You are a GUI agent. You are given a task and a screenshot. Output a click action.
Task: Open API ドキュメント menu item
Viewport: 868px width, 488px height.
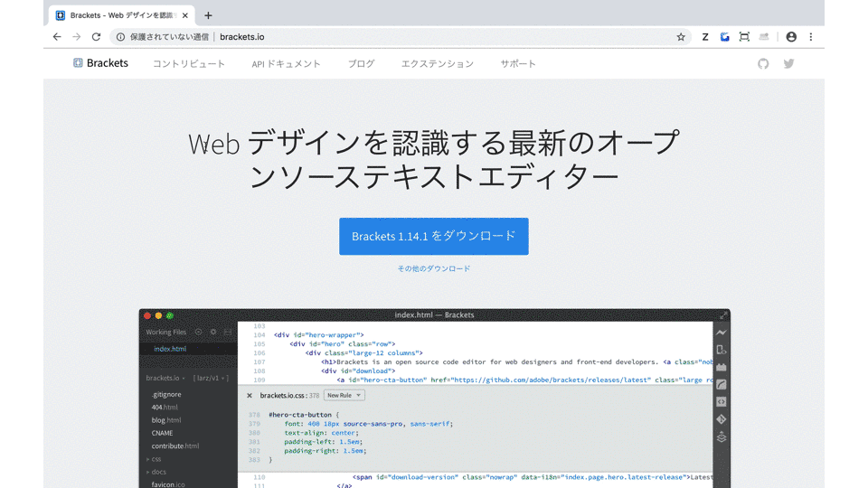pos(287,63)
